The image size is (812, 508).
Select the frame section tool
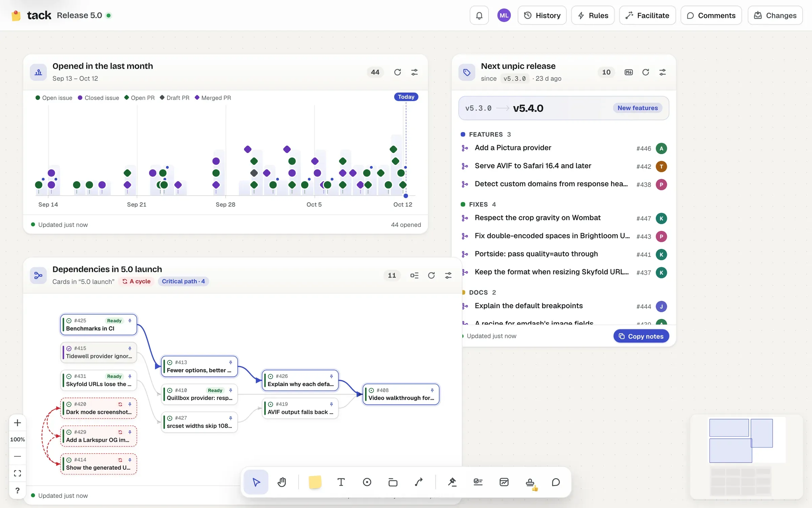pyautogui.click(x=393, y=482)
